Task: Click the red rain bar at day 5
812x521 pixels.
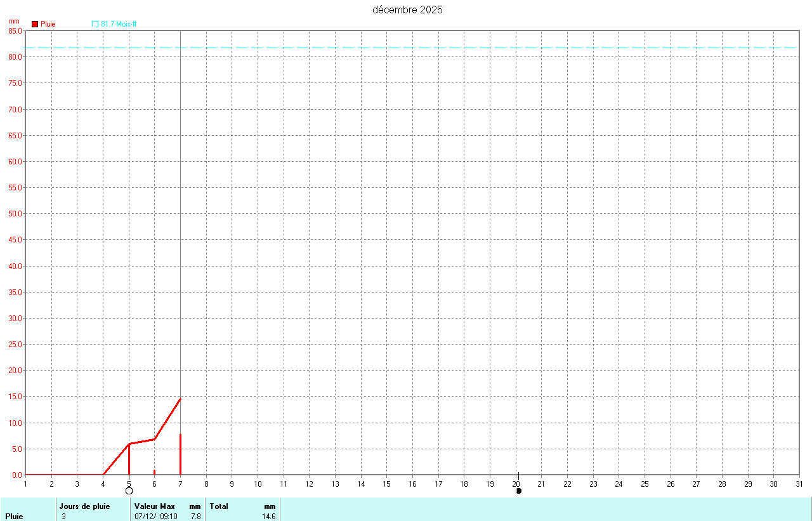Action: (x=129, y=459)
